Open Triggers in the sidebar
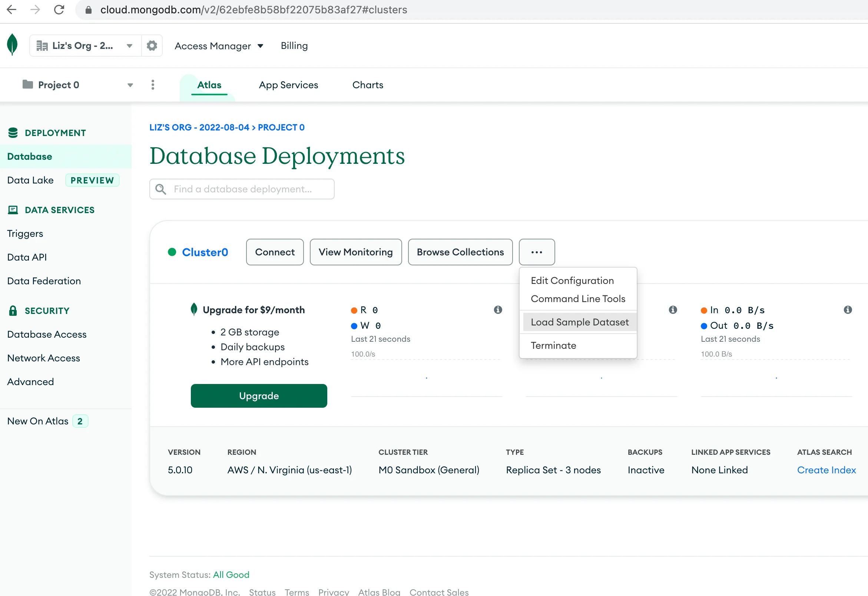The image size is (868, 596). tap(25, 234)
